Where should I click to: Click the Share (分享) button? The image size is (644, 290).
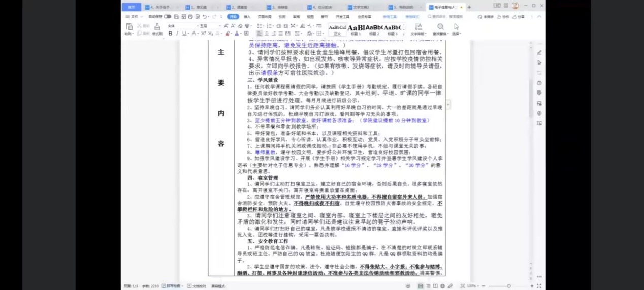[x=518, y=17]
